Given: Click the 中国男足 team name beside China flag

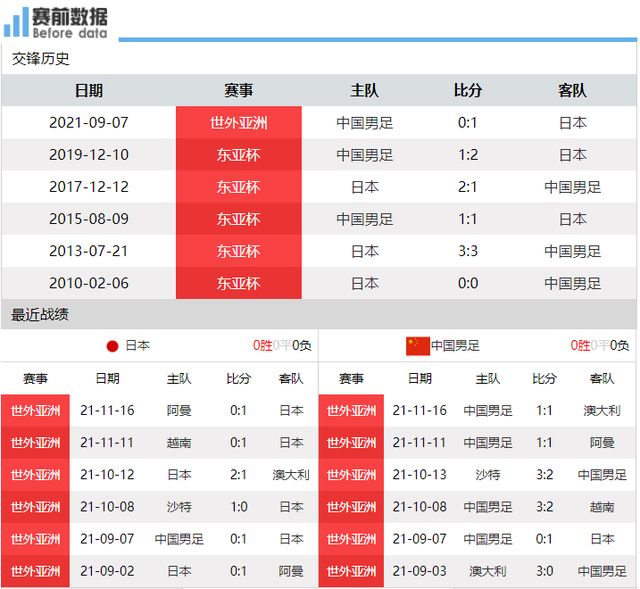Looking at the screenshot, I should [x=455, y=346].
